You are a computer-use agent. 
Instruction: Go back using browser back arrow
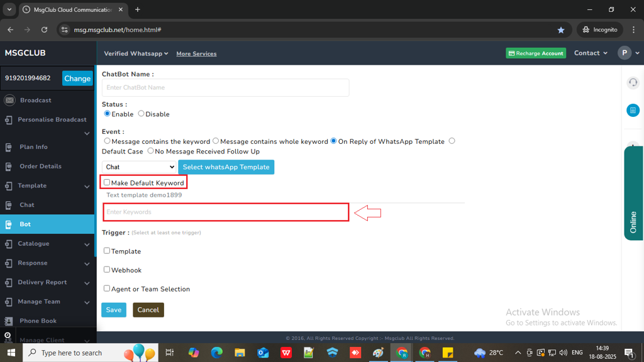pyautogui.click(x=10, y=30)
